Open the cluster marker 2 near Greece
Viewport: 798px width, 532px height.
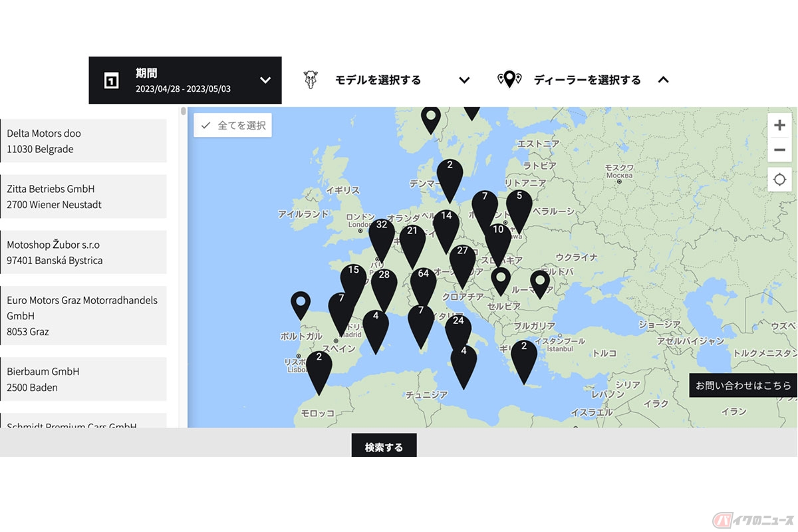[524, 361]
